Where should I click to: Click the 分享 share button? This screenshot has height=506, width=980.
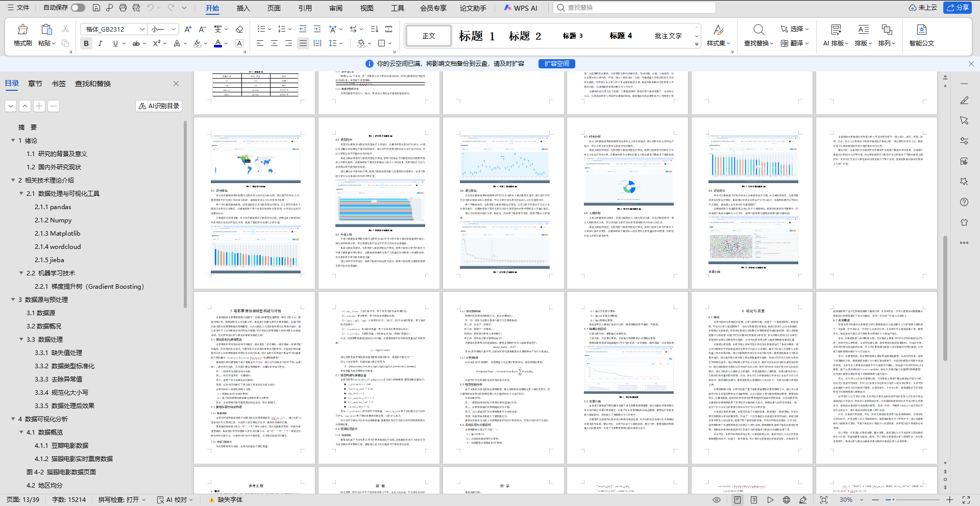(958, 8)
